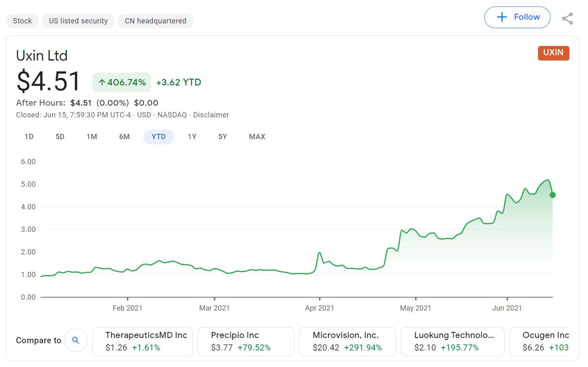Viewport: 588px width, 367px height.
Task: Click the orange UXIN ticker badge
Action: click(x=553, y=53)
